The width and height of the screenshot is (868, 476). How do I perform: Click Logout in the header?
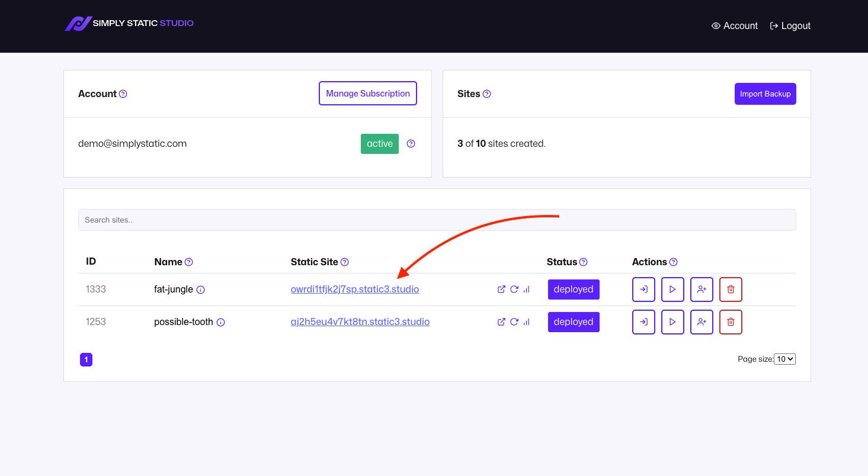tap(790, 26)
